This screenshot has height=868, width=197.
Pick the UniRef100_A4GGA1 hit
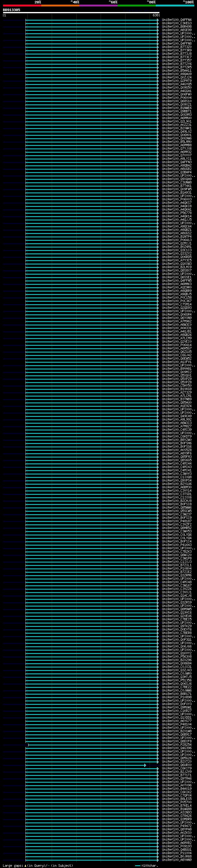pyautogui.click(x=176, y=91)
